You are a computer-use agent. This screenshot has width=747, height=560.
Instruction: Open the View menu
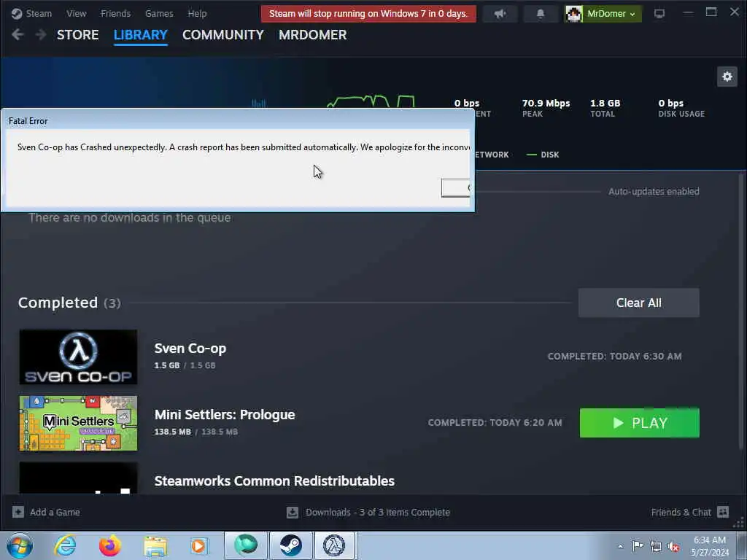point(76,13)
